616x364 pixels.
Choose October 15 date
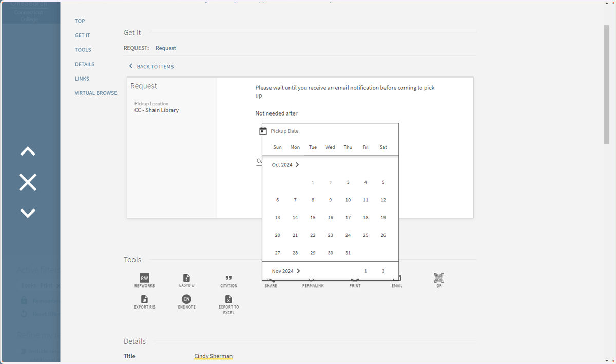tap(313, 217)
